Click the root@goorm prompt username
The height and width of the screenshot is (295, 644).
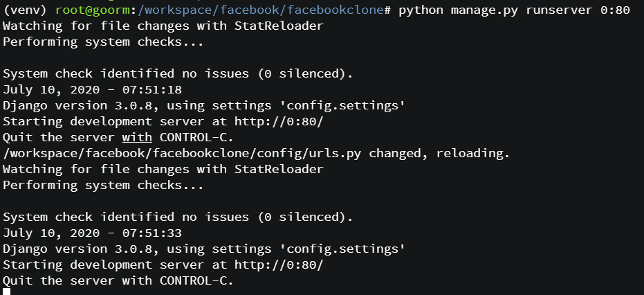pos(89,10)
